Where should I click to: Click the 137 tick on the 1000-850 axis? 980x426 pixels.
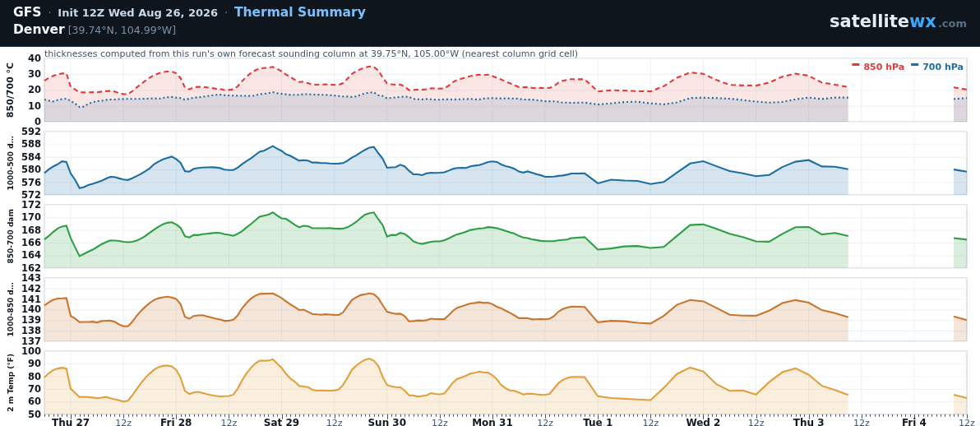pyautogui.click(x=33, y=341)
